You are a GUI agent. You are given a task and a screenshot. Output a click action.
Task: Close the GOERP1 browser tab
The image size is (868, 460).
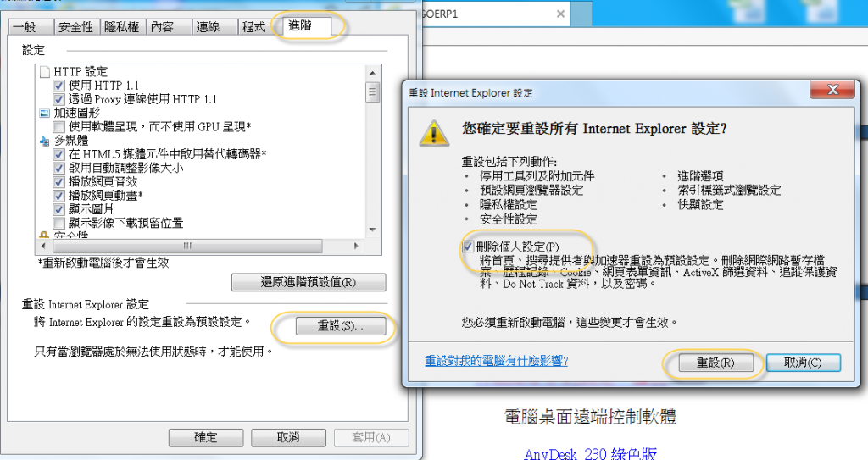[560, 14]
